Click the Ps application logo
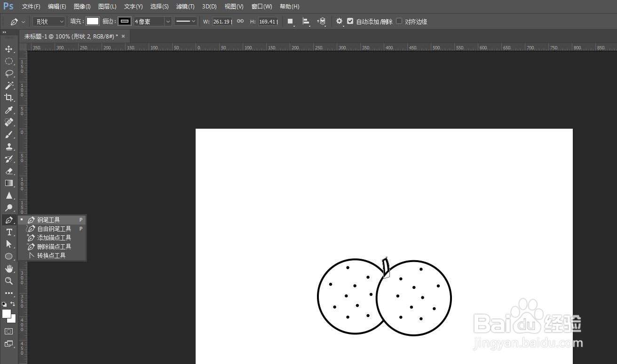Image resolution: width=617 pixels, height=364 pixels. pos(8,6)
